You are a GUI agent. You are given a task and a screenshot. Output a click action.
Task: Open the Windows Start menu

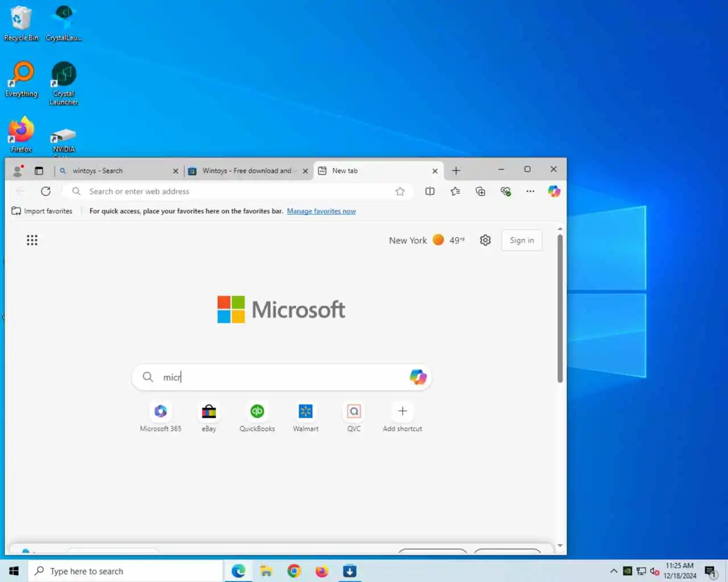14,571
